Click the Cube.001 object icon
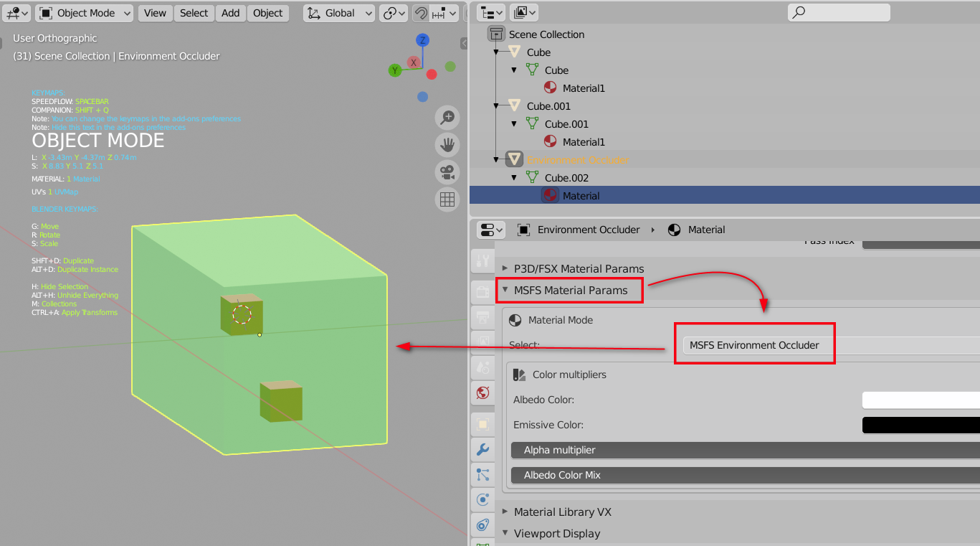Viewport: 980px width, 546px height. (514, 105)
